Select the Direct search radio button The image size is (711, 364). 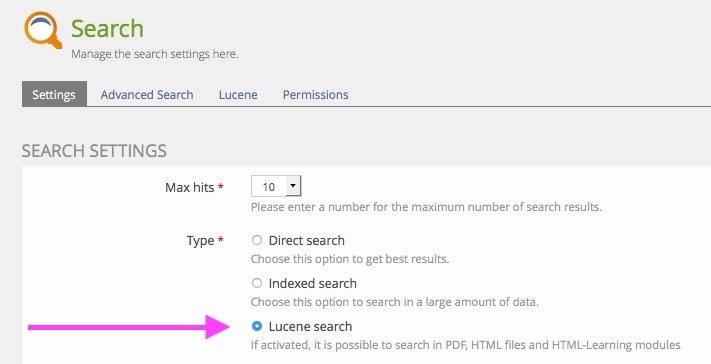[257, 240]
